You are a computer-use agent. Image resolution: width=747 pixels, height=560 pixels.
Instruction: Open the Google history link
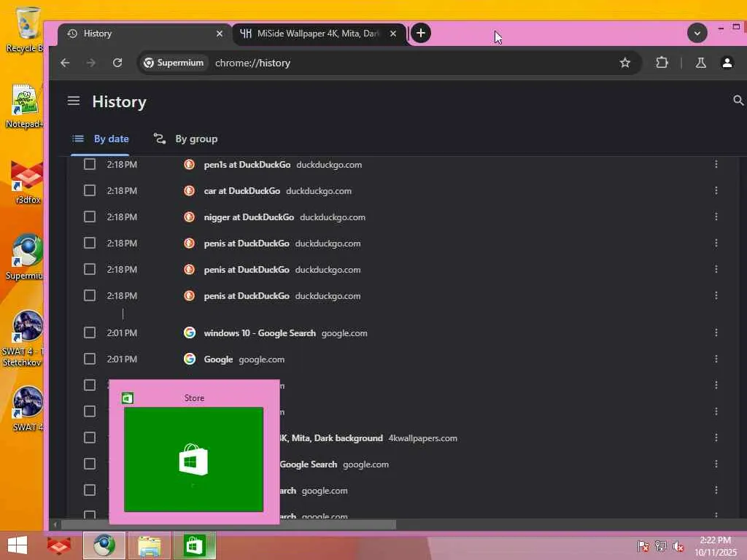coord(218,359)
